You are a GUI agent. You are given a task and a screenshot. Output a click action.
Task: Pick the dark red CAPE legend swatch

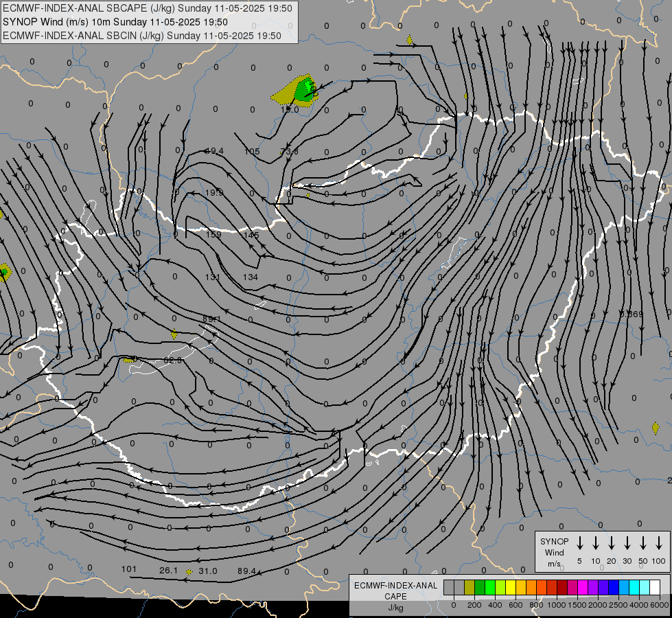point(562,588)
